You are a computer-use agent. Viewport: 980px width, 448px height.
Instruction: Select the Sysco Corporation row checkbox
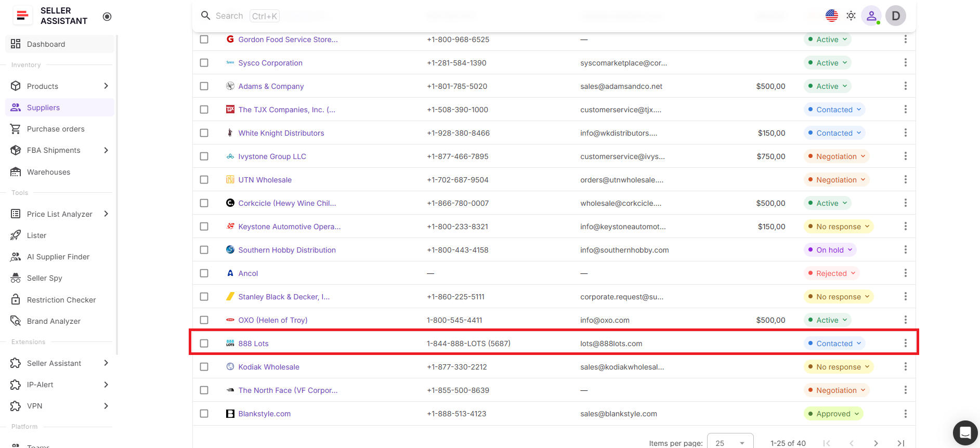click(204, 63)
